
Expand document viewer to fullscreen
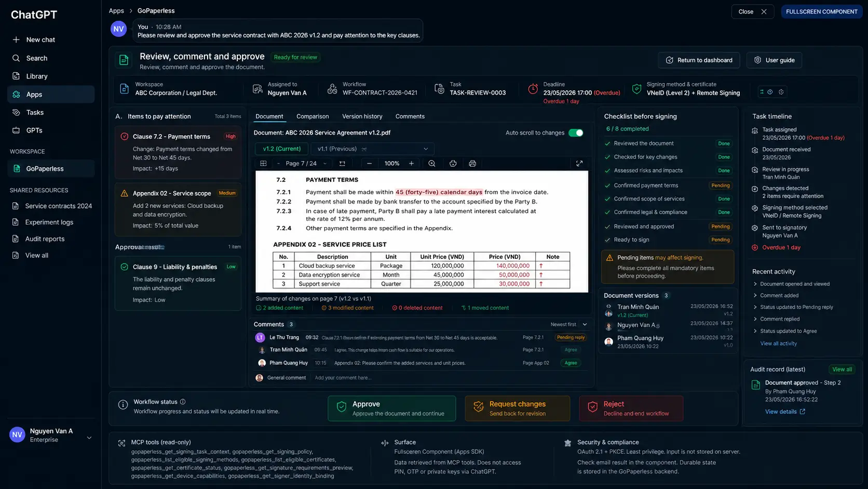click(x=579, y=164)
